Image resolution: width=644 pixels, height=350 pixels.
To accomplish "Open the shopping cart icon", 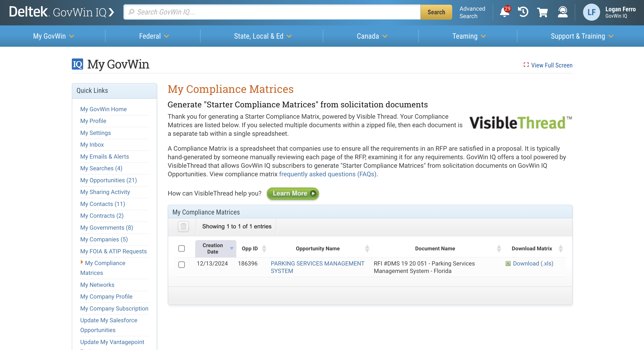I will pyautogui.click(x=542, y=12).
